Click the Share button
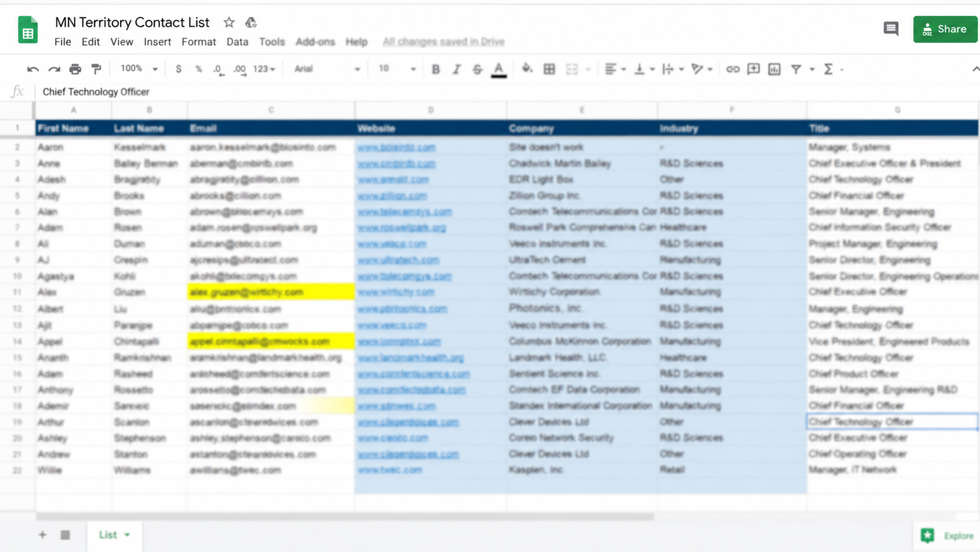This screenshot has width=980, height=552. click(945, 29)
